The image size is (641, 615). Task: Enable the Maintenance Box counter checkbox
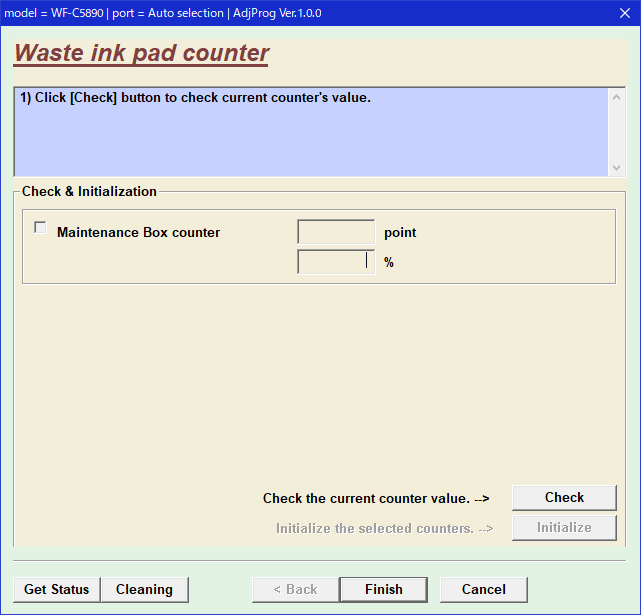point(40,228)
